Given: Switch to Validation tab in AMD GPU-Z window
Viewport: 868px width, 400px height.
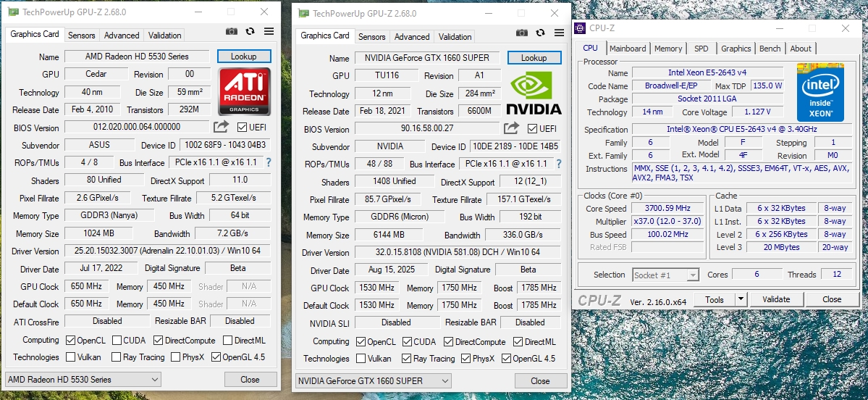Looking at the screenshot, I should pos(164,35).
